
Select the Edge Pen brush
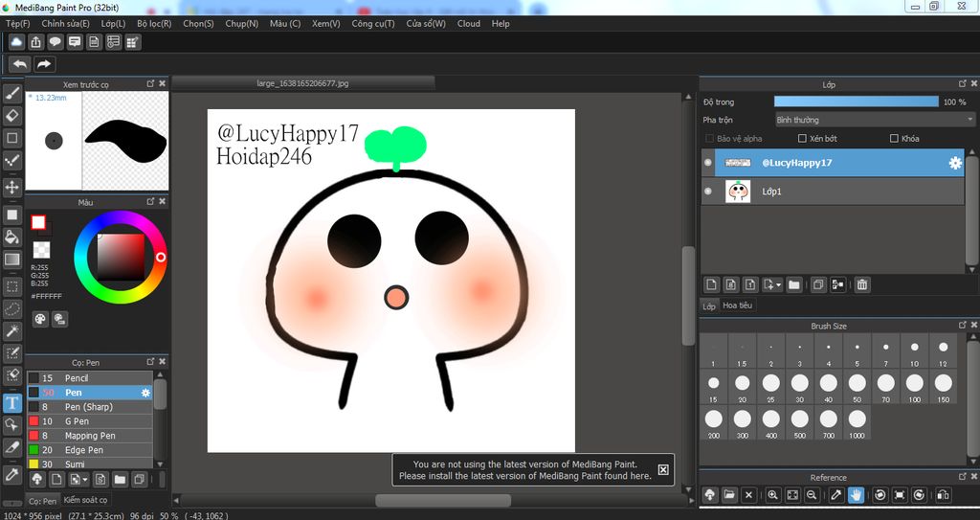pyautogui.click(x=89, y=450)
